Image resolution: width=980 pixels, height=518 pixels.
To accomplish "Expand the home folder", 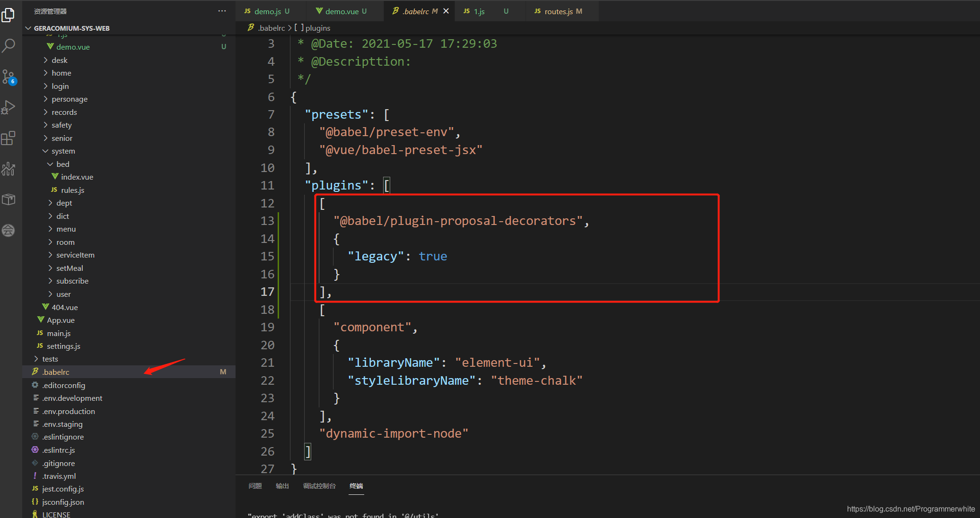I will pos(129,73).
